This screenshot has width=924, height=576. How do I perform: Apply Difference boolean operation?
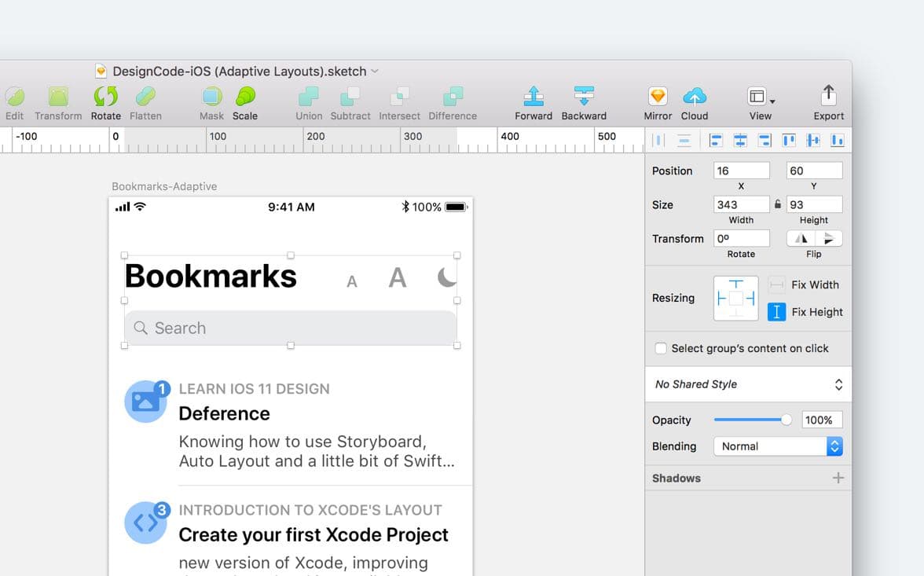coord(453,103)
